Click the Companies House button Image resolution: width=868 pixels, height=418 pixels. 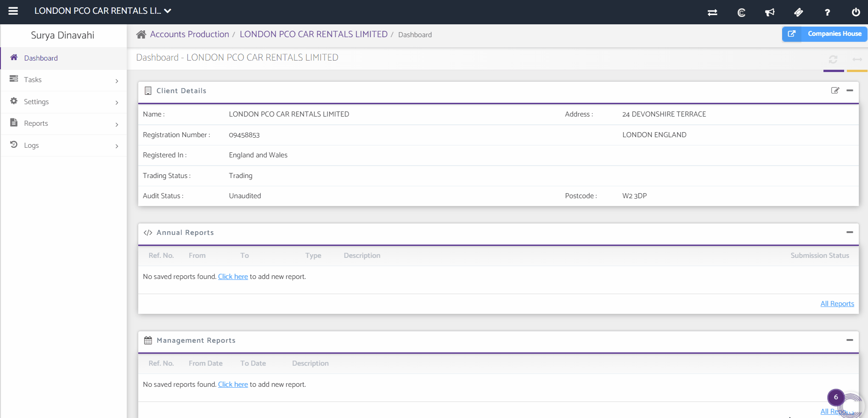coord(824,34)
